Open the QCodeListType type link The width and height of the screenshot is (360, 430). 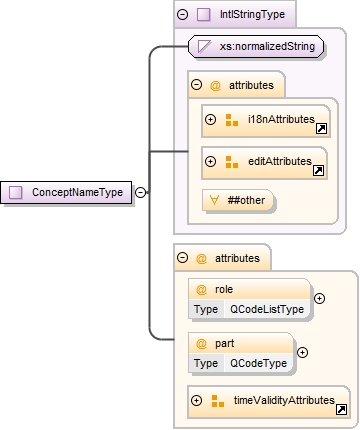[x=267, y=309]
